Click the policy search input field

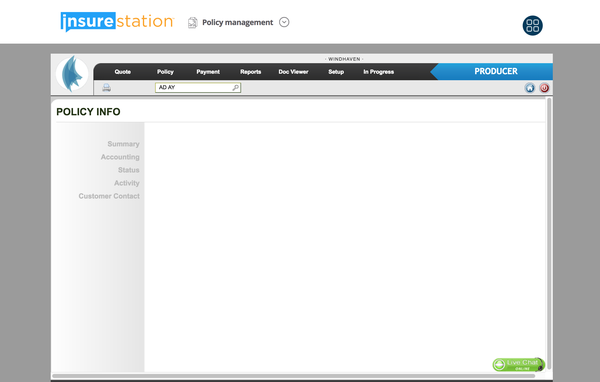click(198, 88)
